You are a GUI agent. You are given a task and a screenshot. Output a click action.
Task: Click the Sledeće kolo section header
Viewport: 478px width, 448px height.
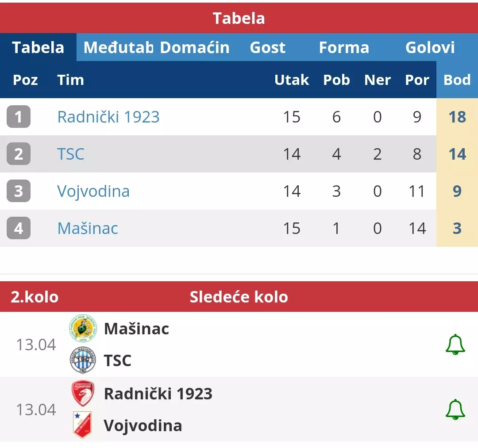click(239, 297)
